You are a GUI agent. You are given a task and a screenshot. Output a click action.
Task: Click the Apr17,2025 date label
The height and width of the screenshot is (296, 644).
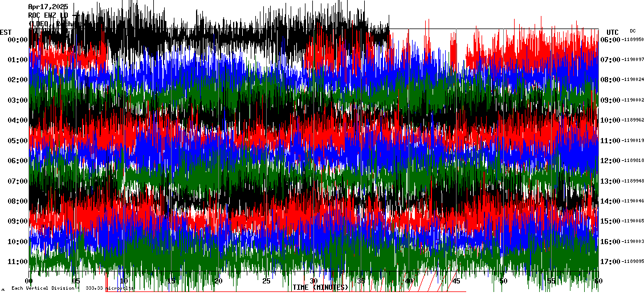[x=48, y=7]
